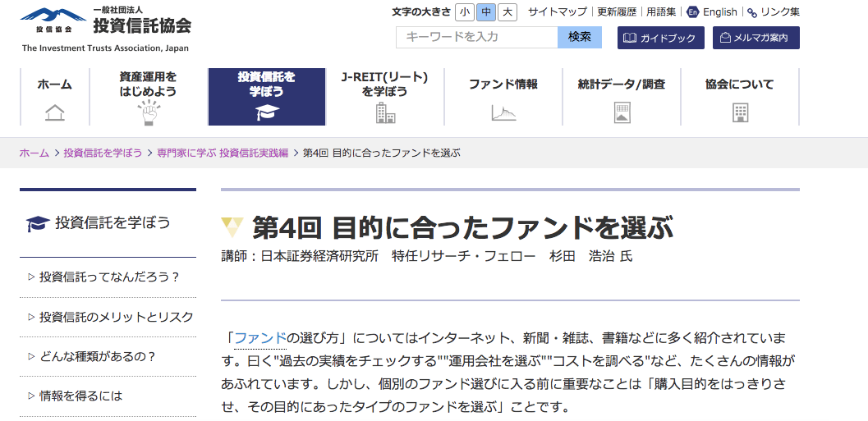This screenshot has width=868, height=421.
Task: Open sidebar item どんな種類があるの？
Action: click(x=98, y=357)
